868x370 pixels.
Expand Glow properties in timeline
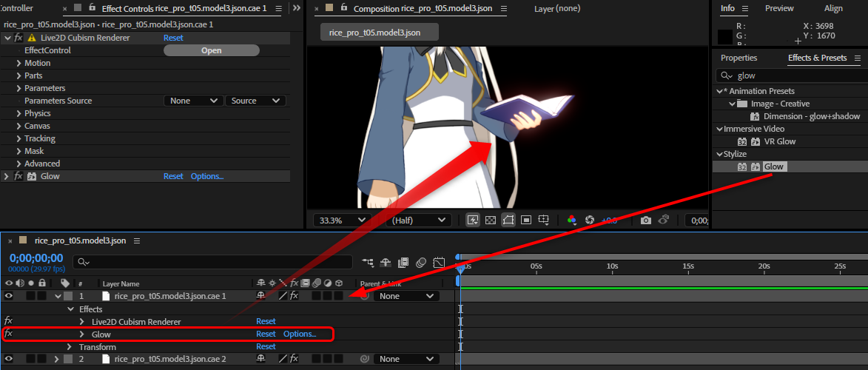coord(82,334)
